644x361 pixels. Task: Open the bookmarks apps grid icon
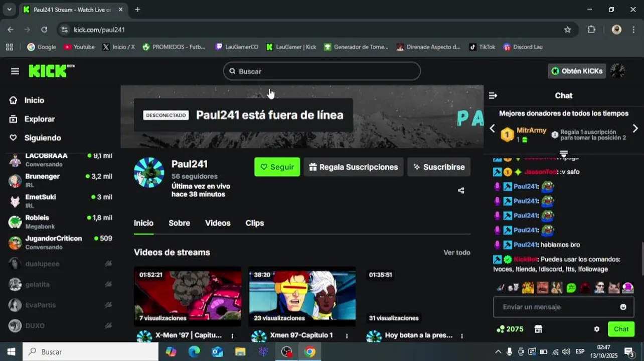(x=9, y=47)
